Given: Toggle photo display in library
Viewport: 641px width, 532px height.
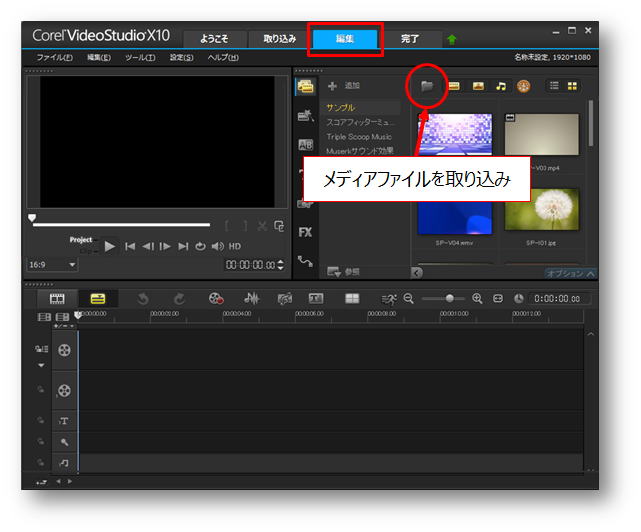Looking at the screenshot, I should click(x=478, y=86).
